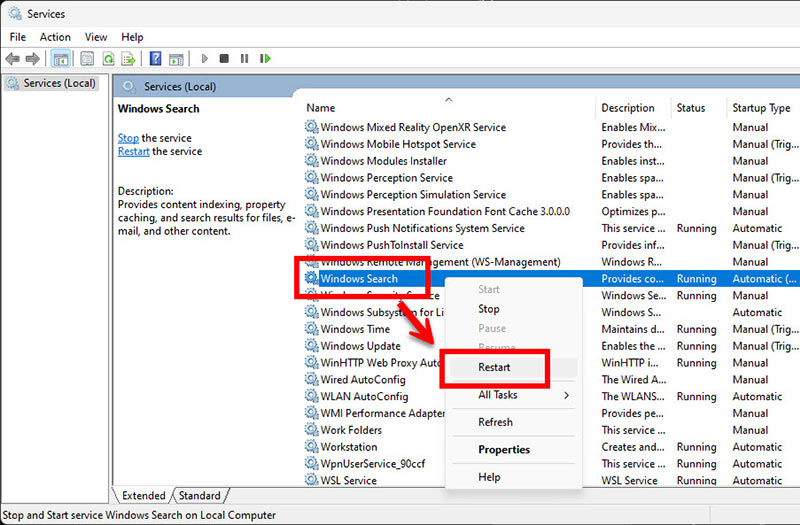Open the File menu
800x525 pixels.
pos(17,37)
